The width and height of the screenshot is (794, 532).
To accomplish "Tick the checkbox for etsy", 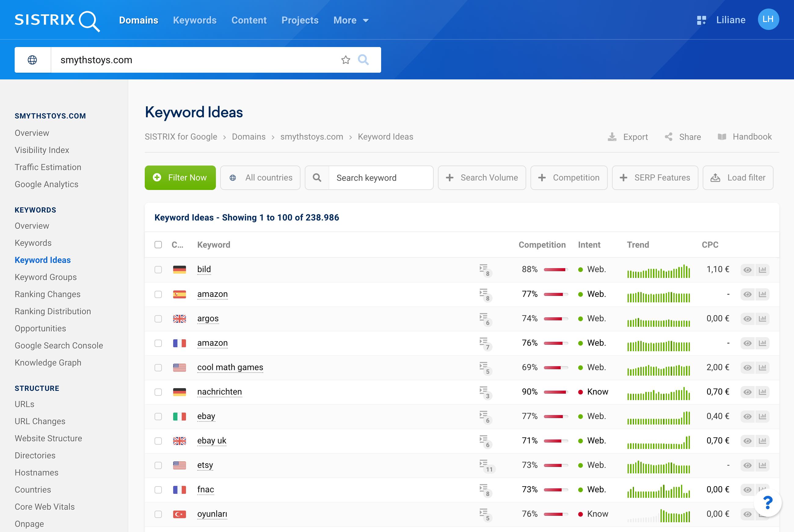I will pyautogui.click(x=158, y=465).
